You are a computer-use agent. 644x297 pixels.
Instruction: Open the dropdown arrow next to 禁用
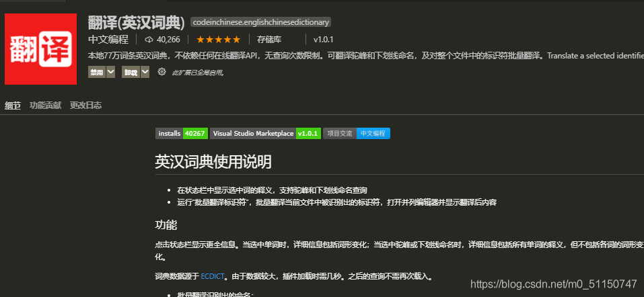point(110,73)
